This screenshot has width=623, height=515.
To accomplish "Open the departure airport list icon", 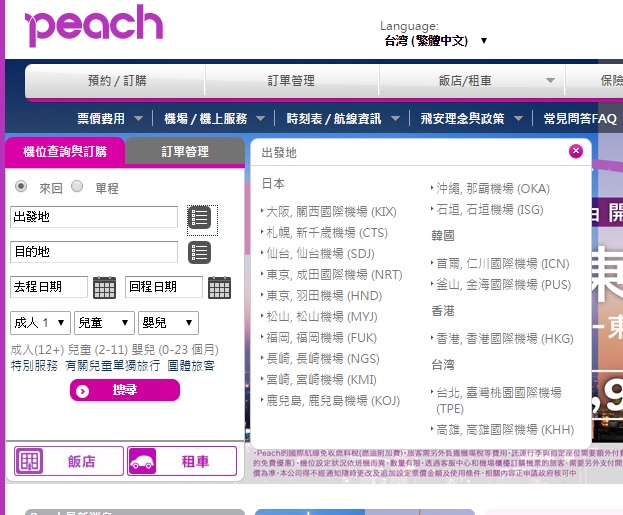I will [199, 217].
